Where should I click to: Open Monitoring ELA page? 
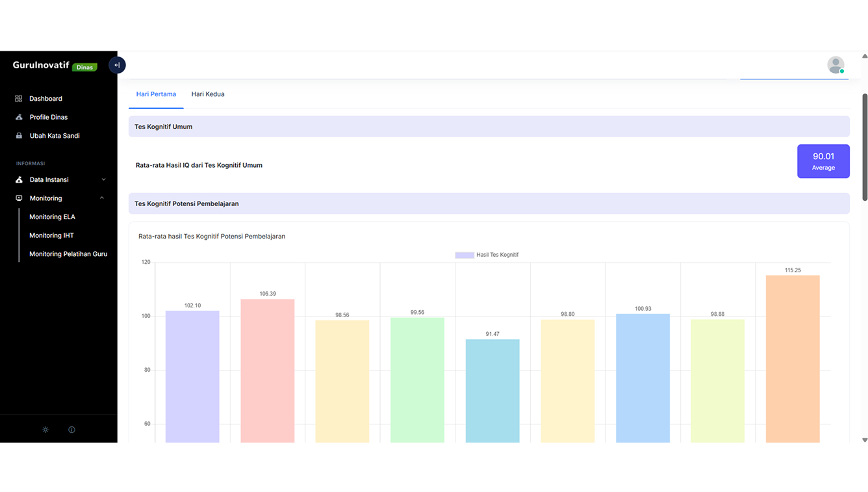pyautogui.click(x=52, y=217)
